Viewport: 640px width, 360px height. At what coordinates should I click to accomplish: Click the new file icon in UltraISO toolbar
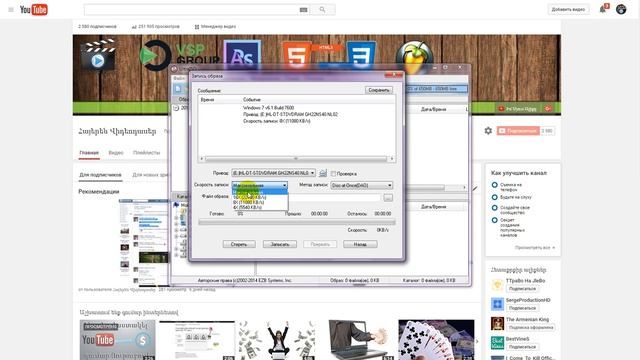178,89
